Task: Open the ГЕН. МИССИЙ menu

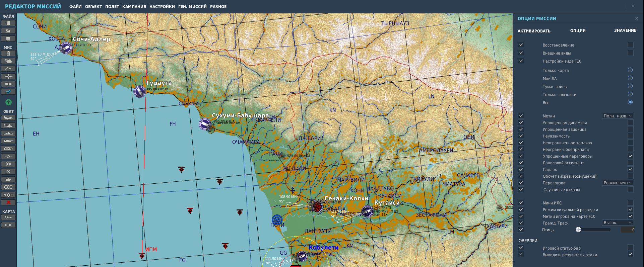Action: click(x=192, y=7)
